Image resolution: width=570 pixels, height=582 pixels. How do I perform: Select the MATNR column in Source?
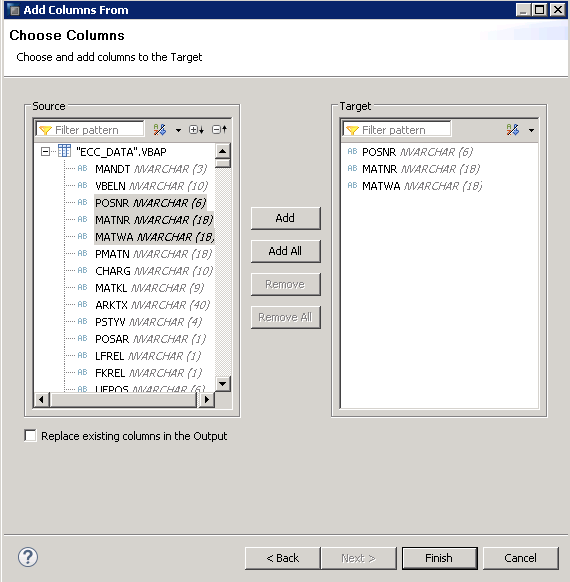(x=154, y=220)
